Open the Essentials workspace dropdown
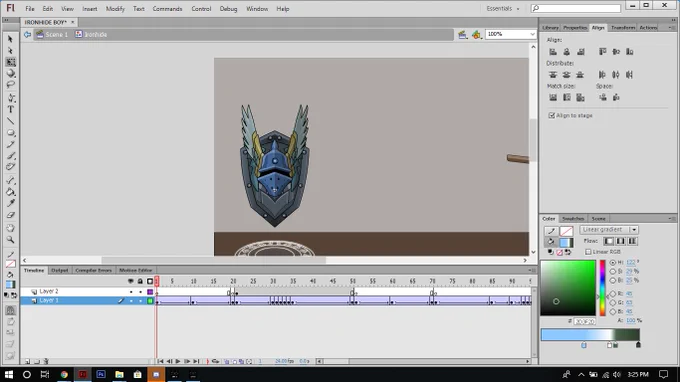The width and height of the screenshot is (680, 382). [x=503, y=9]
